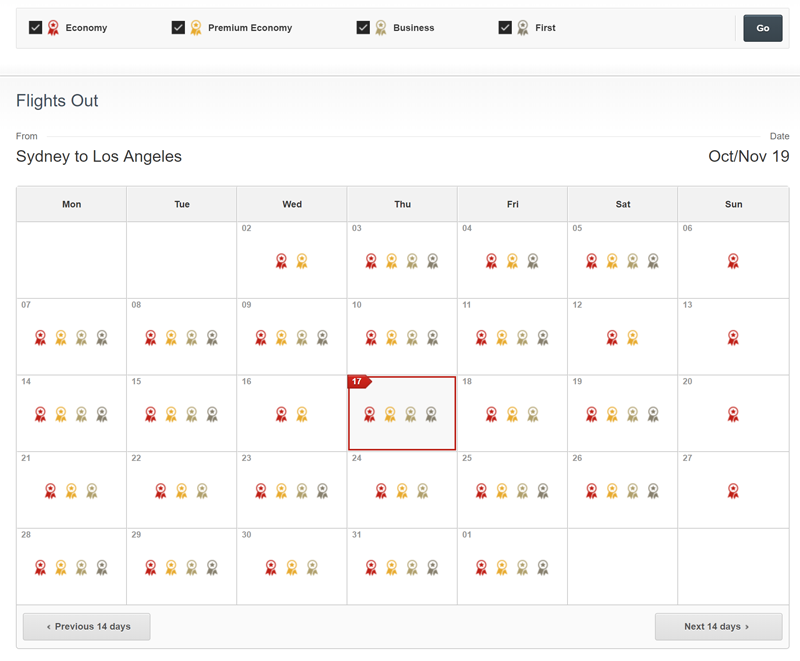Image resolution: width=800 pixels, height=661 pixels.
Task: Click the First class ribbon on day 03
Action: (x=433, y=261)
